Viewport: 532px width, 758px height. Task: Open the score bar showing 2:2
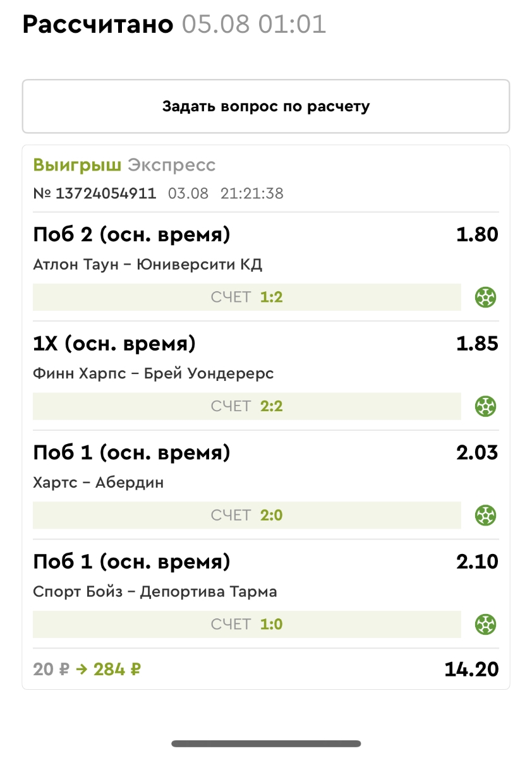point(247,406)
